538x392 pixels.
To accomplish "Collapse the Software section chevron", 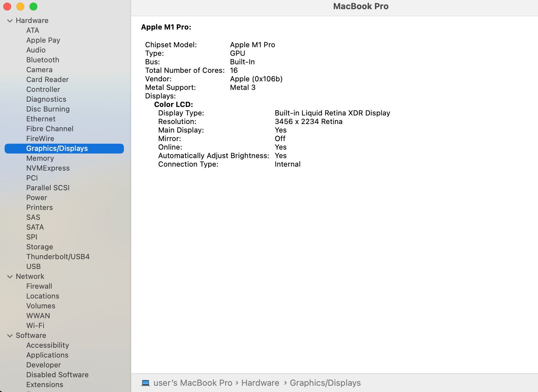I will click(10, 336).
